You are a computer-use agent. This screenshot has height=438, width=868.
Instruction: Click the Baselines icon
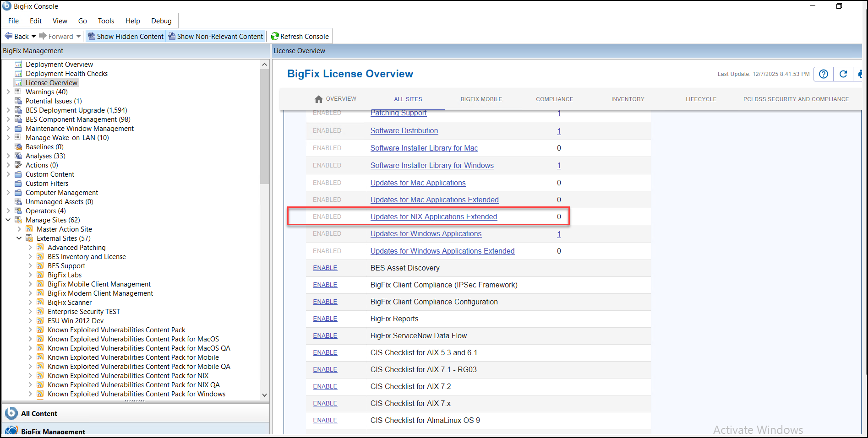pyautogui.click(x=18, y=147)
